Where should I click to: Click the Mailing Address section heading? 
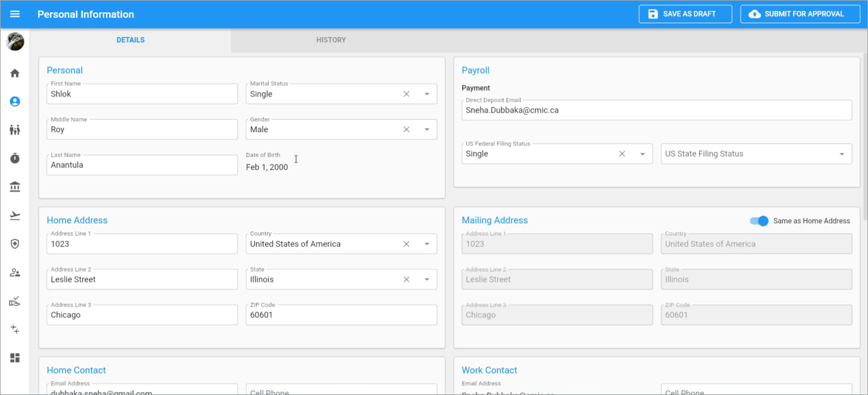tap(495, 220)
